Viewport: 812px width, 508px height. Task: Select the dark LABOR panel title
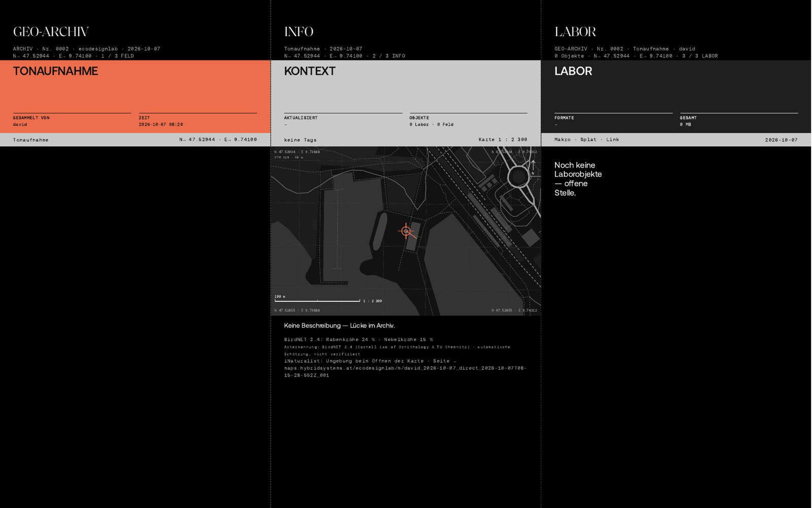(573, 71)
